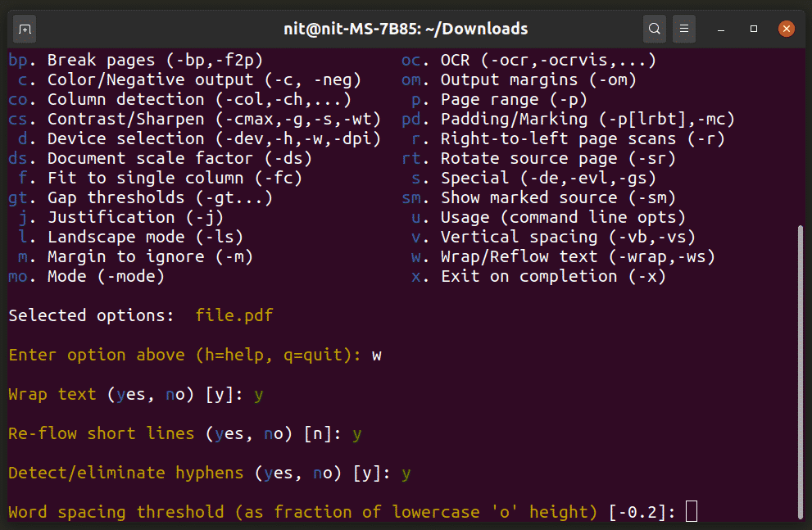Close the terminal with orange X button
Screen dimensions: 812x530
(786, 29)
